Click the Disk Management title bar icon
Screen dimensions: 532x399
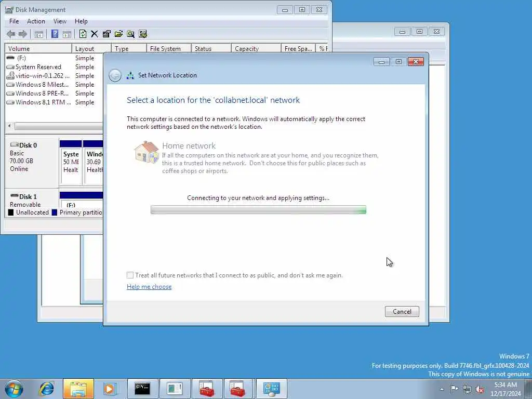pyautogui.click(x=9, y=10)
